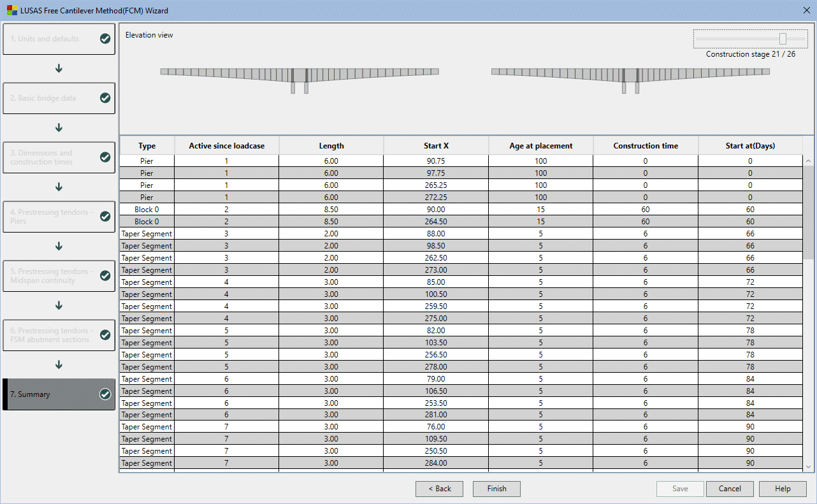Image resolution: width=817 pixels, height=504 pixels.
Task: Select step 6 Prestressing tendons - FSM abutment sections
Action: coord(59,335)
